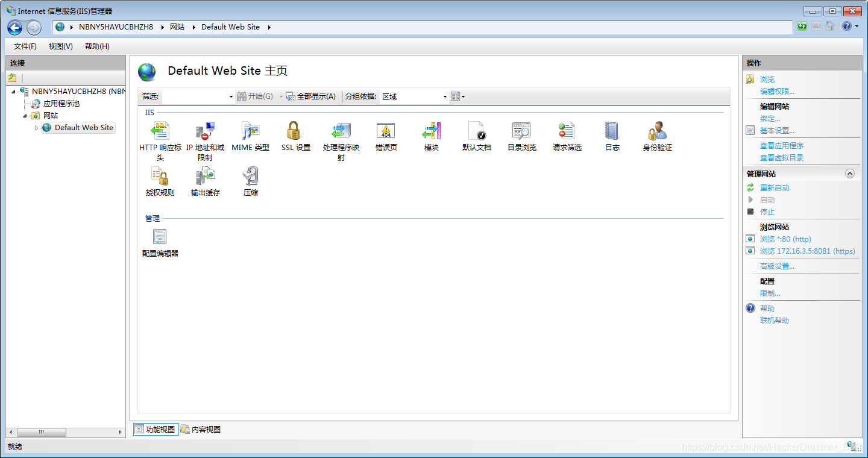Click 浏览 action at top of 操作 panel
This screenshot has height=458, width=868.
click(767, 80)
